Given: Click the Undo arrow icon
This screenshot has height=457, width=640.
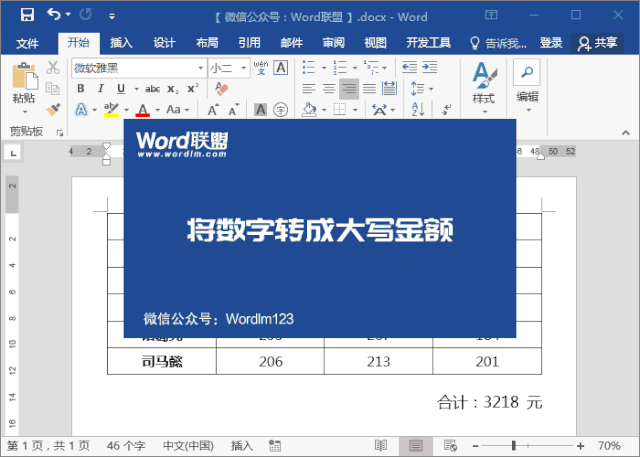Looking at the screenshot, I should 53,15.
